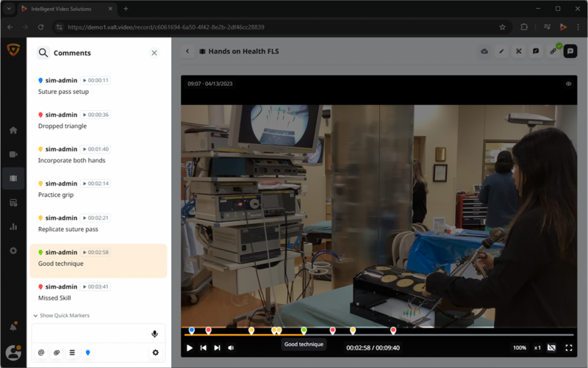Toggle the comments chat panel button
Image resolution: width=588 pixels, height=368 pixels.
(570, 51)
